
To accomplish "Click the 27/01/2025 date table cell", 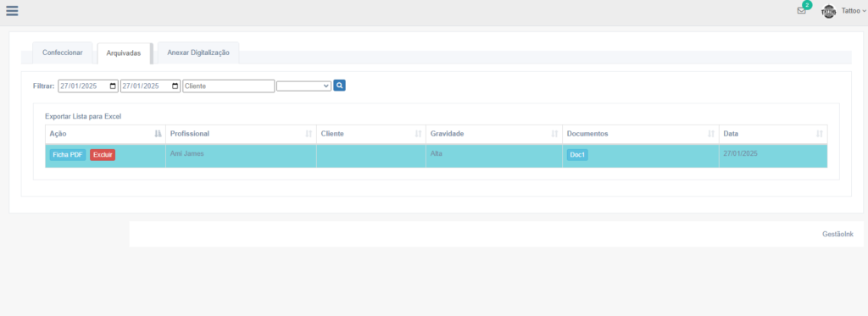I will tap(773, 156).
